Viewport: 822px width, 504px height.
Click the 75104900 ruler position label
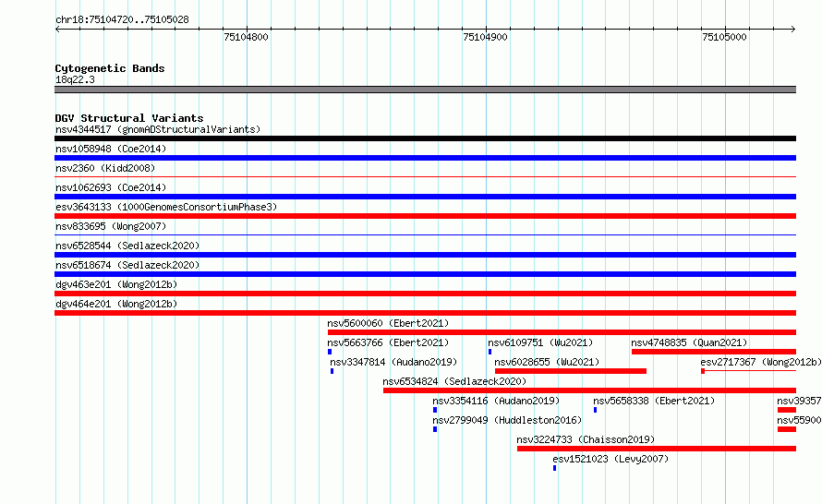(485, 37)
